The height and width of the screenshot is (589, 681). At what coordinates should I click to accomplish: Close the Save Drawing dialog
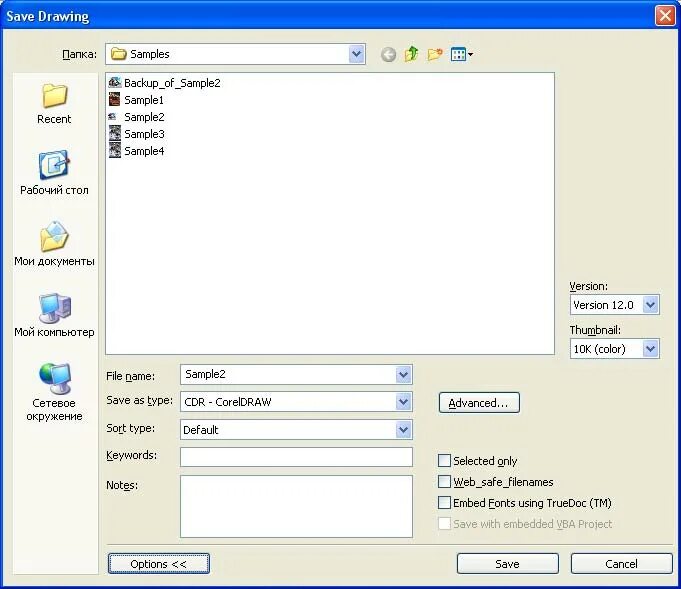(665, 16)
